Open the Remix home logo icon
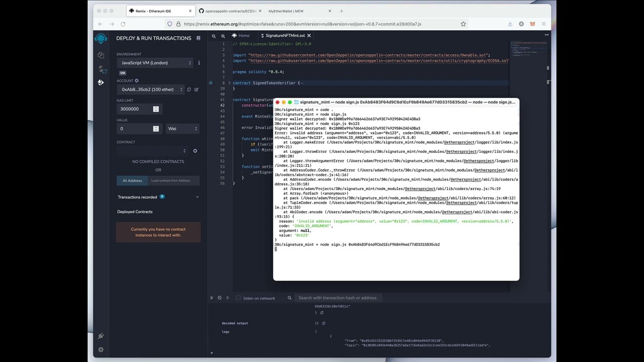The image size is (644, 362). tap(101, 39)
